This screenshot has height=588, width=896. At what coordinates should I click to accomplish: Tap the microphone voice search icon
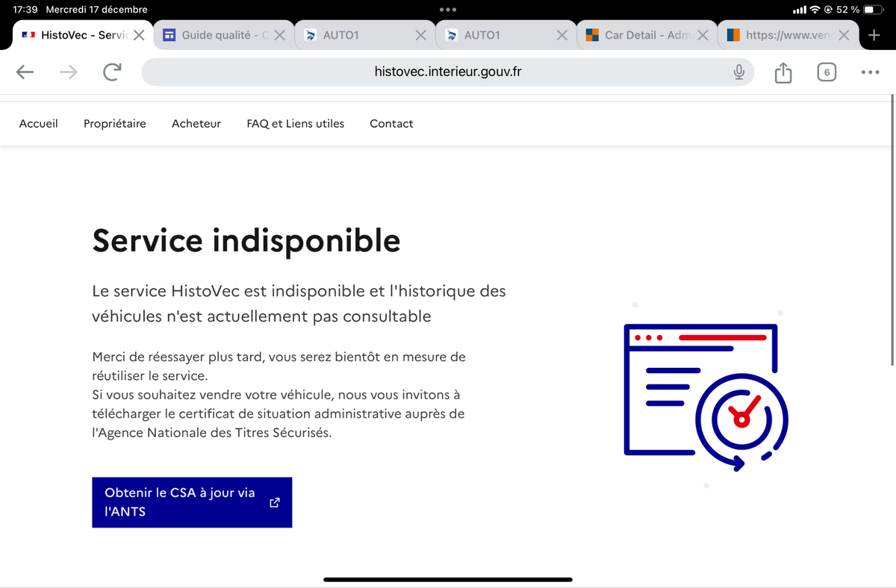tap(738, 72)
